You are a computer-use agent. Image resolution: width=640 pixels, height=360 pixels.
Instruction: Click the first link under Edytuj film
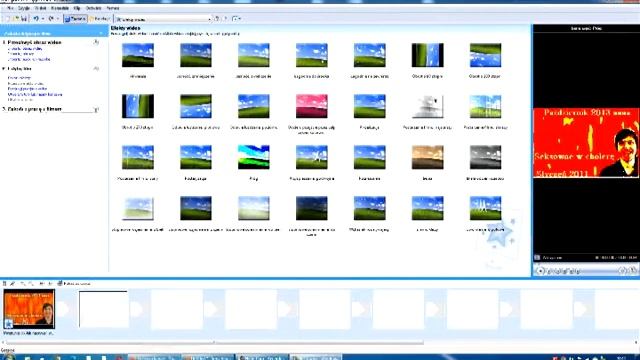pyautogui.click(x=19, y=78)
